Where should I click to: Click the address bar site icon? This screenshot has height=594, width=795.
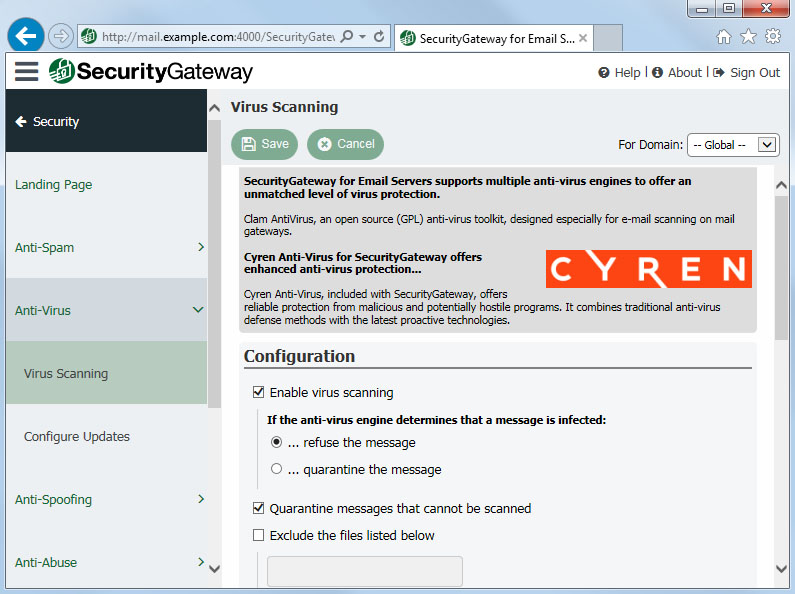(89, 36)
